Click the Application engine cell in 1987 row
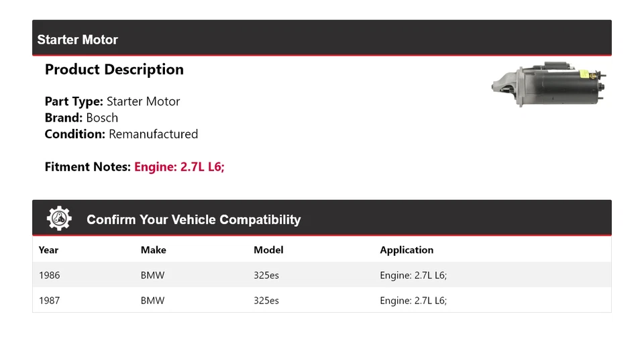Image resolution: width=644 pixels, height=347 pixels. point(413,301)
